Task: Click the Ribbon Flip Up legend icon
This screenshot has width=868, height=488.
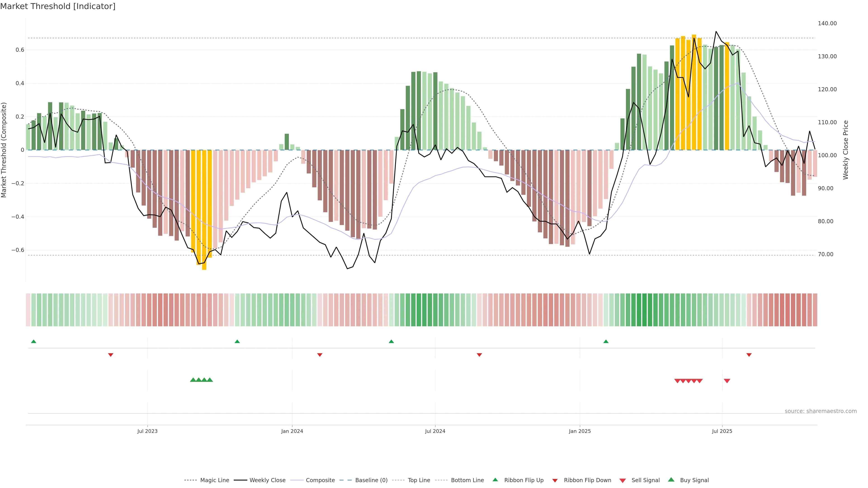Action: (495, 480)
